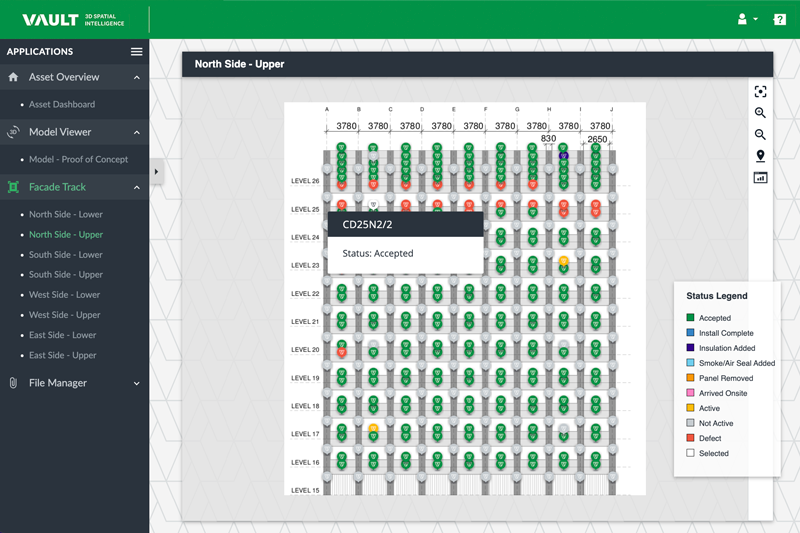Click the North Side - Upper panel title
Screen dimensions: 800x533
pyautogui.click(x=239, y=64)
